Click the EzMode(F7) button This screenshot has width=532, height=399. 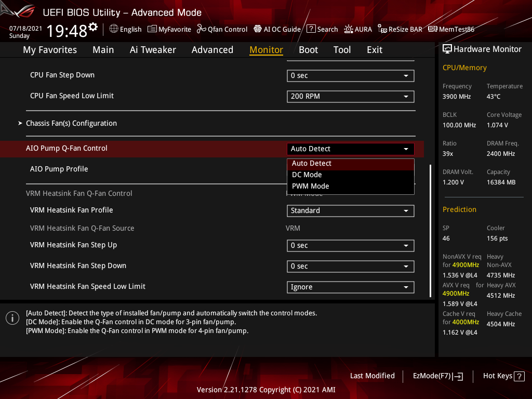(437, 376)
